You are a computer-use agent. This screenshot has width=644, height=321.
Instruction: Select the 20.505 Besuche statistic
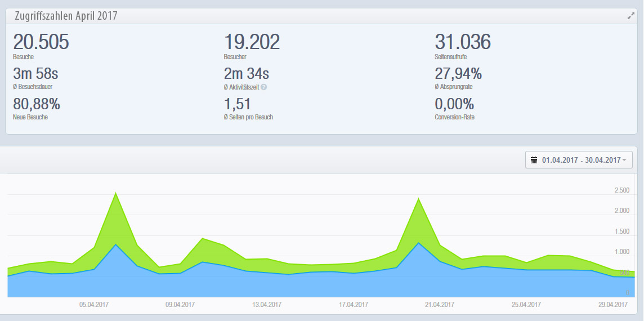point(41,42)
